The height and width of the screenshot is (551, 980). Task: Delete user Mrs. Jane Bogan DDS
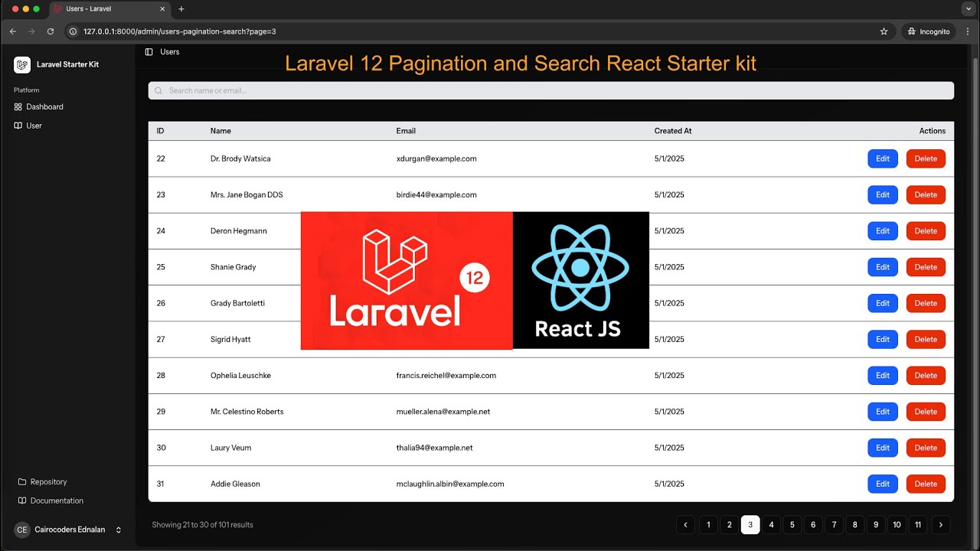(926, 194)
